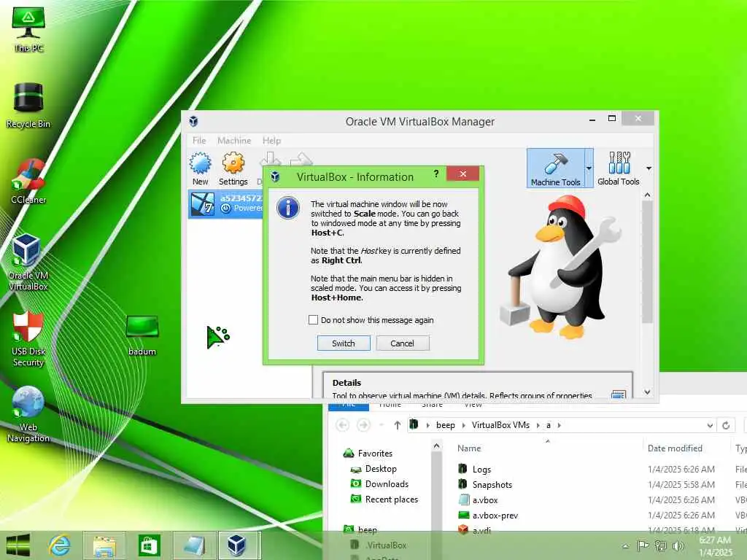Sort by Name column header
The height and width of the screenshot is (560, 747).
click(x=469, y=448)
